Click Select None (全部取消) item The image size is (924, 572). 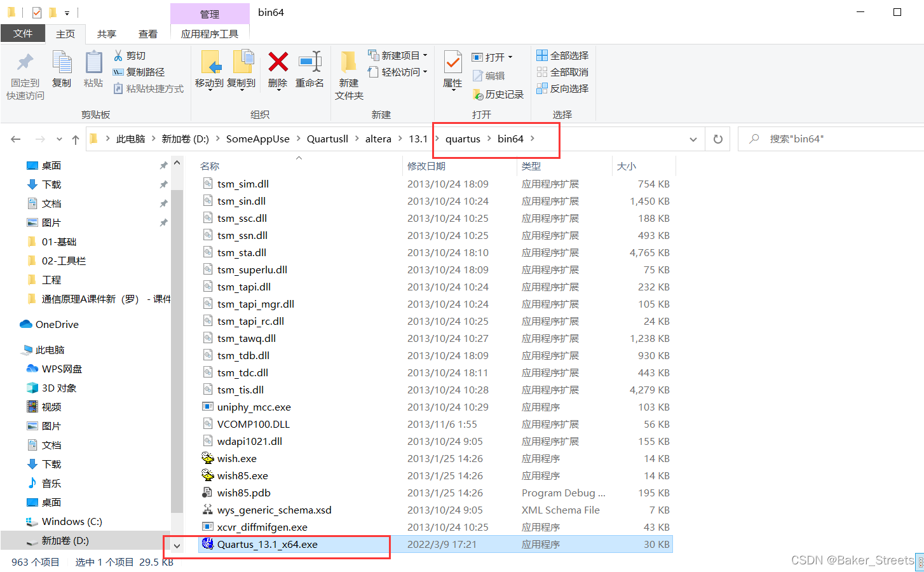point(562,72)
